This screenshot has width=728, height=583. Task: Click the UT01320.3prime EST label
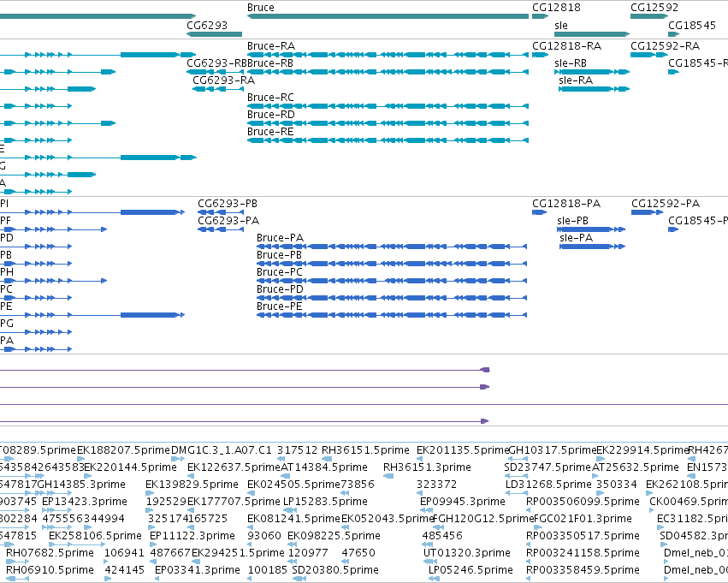click(x=466, y=553)
